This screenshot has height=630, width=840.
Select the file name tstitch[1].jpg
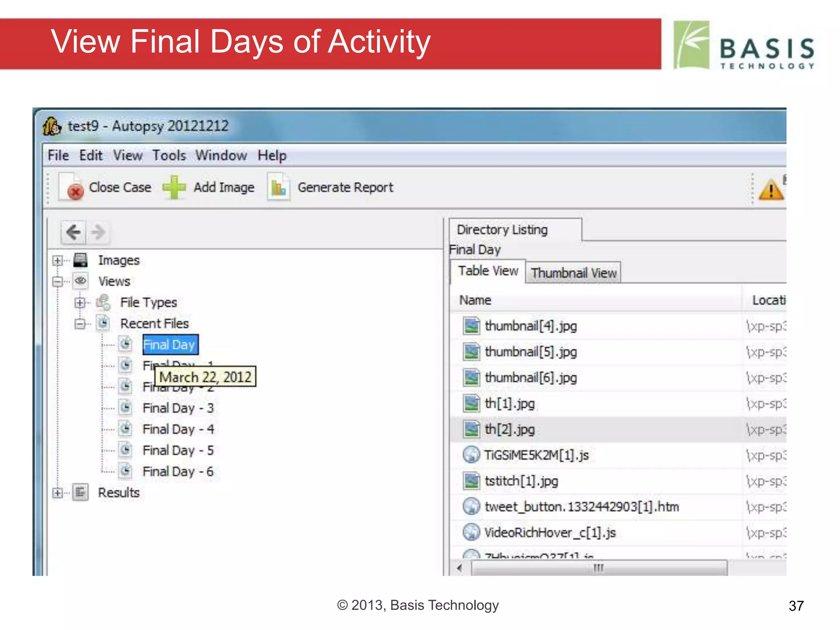(x=521, y=481)
